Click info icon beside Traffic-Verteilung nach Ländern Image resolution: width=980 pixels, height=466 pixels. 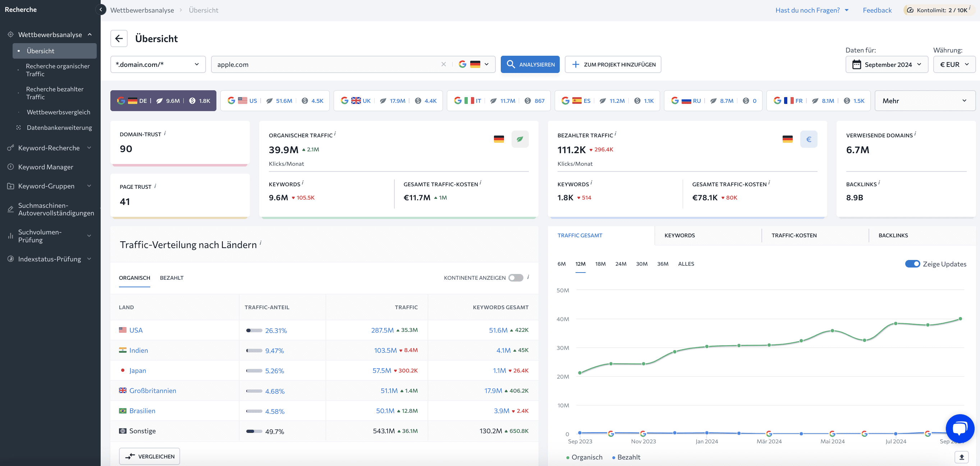tap(261, 243)
